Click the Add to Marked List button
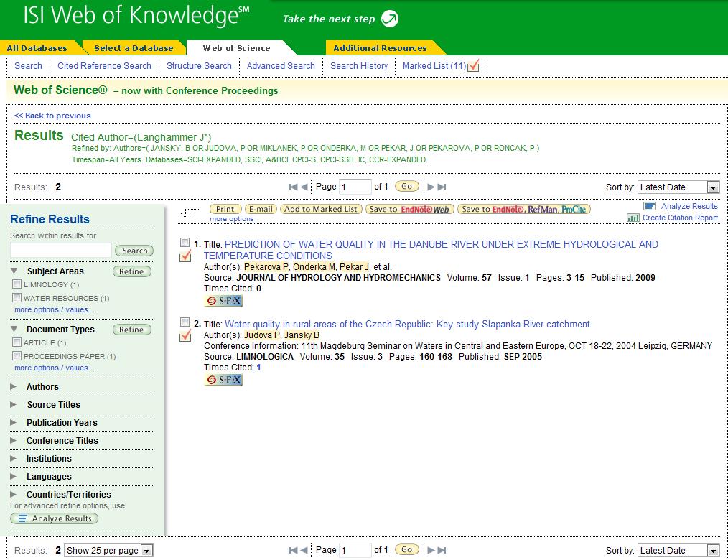728x560 pixels. pos(321,209)
